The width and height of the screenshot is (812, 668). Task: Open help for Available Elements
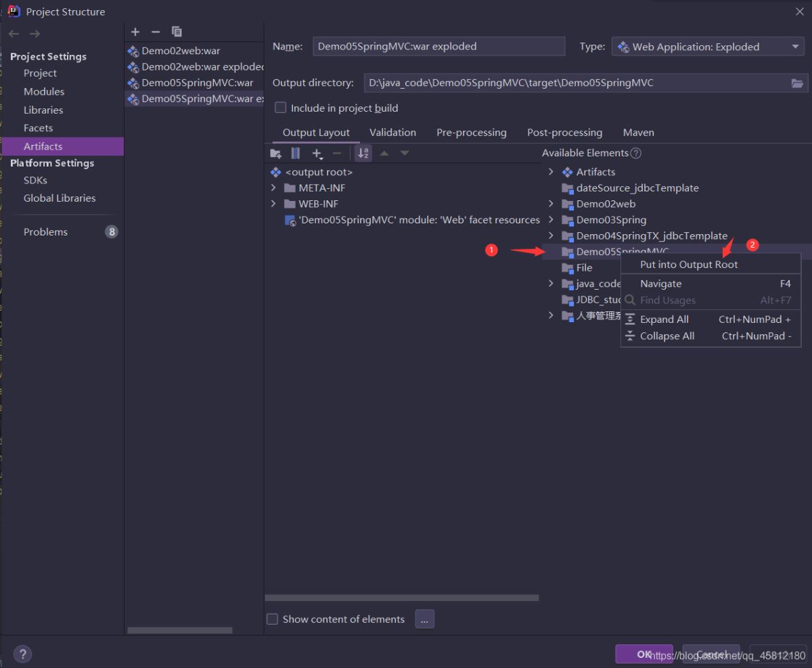(635, 153)
